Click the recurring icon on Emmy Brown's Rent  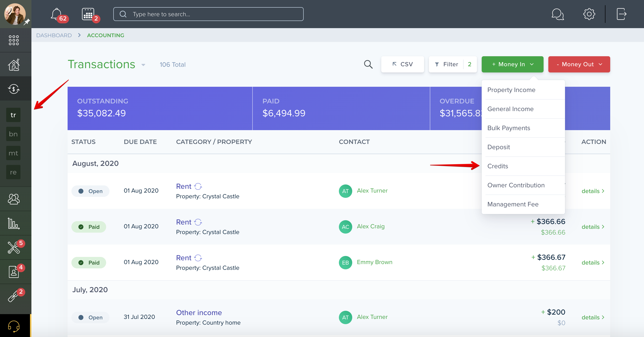[198, 258]
